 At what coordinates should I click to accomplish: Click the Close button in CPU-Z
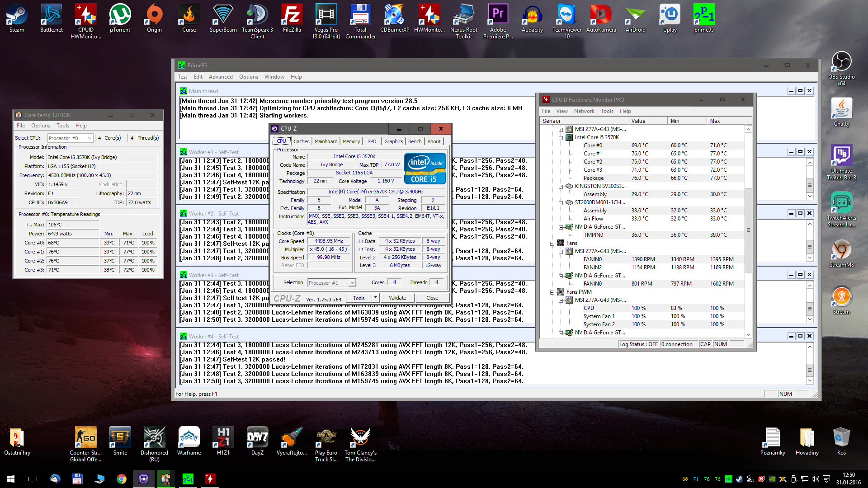[x=432, y=298]
